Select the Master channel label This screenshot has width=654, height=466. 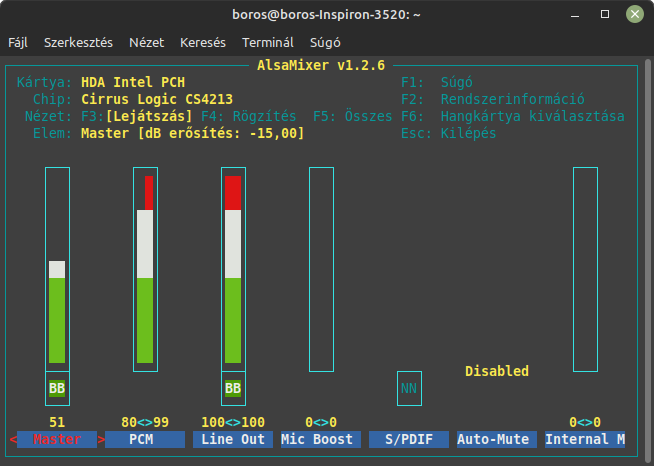pos(57,439)
